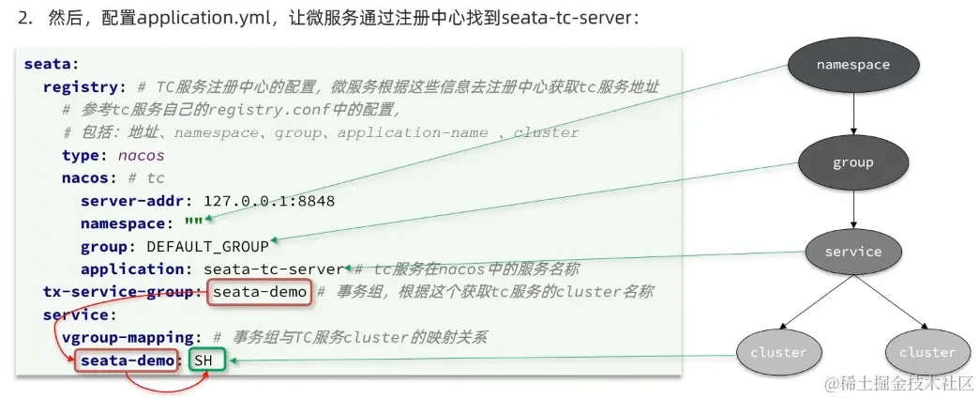Click the '# tc' comment
Screen dimensions: 980x399
point(146,178)
